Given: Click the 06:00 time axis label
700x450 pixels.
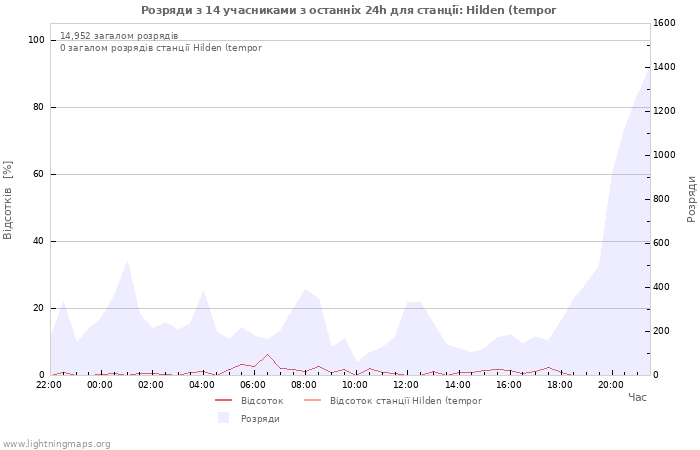Looking at the screenshot, I should click(253, 385).
